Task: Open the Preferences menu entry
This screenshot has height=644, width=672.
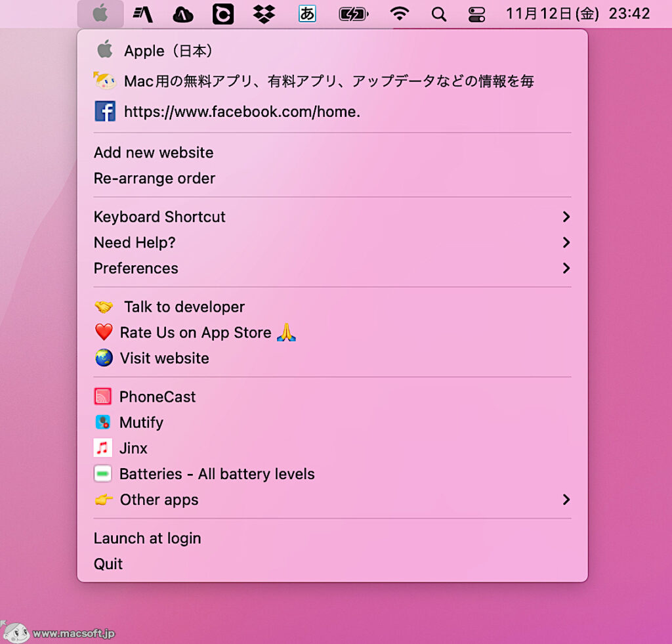Action: (x=332, y=268)
